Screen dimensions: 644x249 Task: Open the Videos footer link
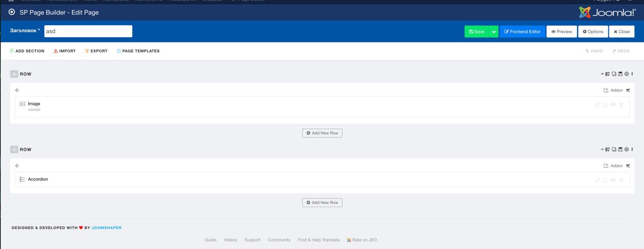pos(230,240)
